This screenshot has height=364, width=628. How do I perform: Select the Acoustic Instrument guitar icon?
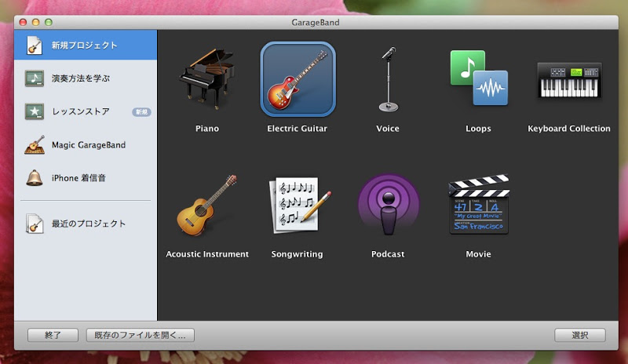206,205
